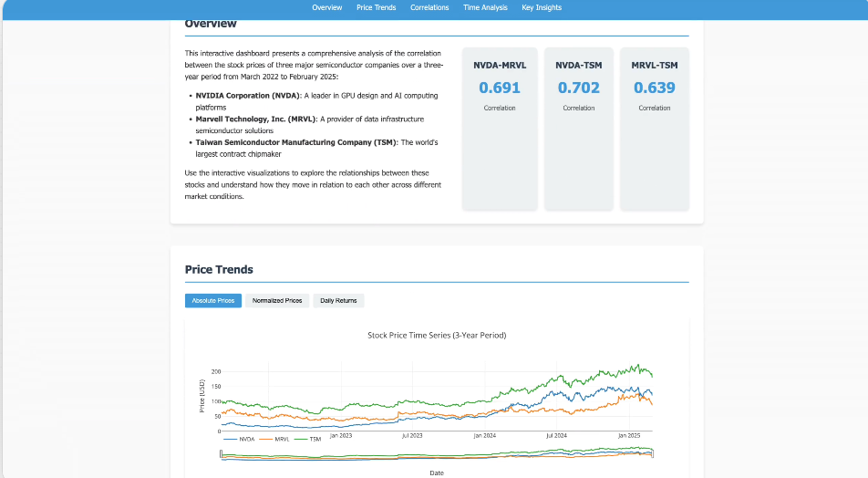Click the MRVL-TSM correlation card

click(x=655, y=129)
